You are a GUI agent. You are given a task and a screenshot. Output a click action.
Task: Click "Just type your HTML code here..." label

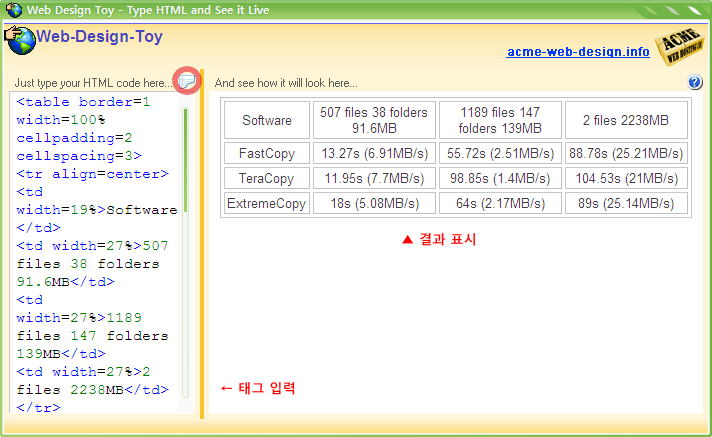pyautogui.click(x=94, y=83)
